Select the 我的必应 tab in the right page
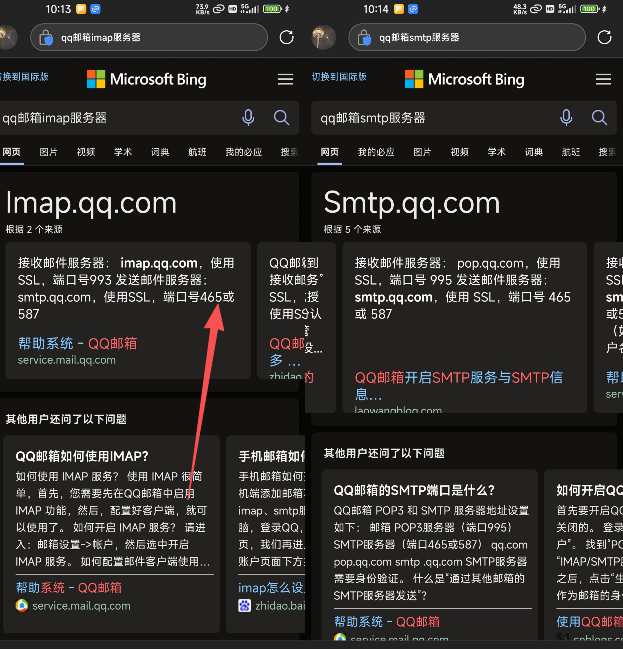 pyautogui.click(x=376, y=152)
